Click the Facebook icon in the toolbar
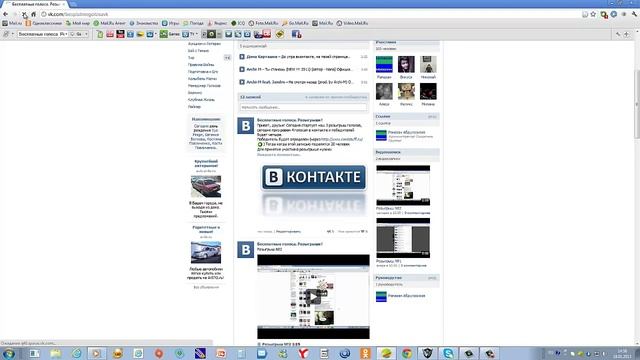Screen dimensions: 640x360 point(295,34)
